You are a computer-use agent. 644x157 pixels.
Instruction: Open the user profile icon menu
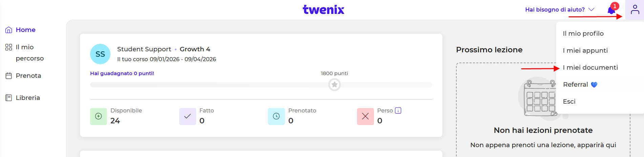635,10
